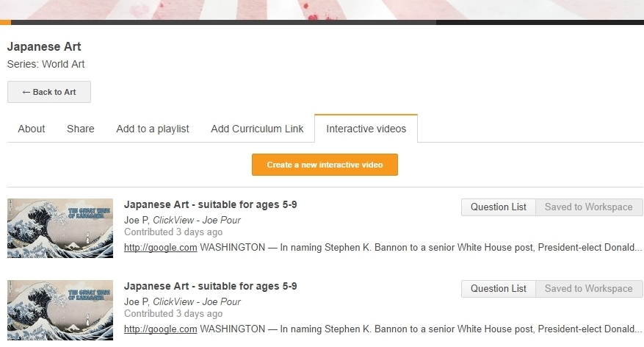Open the About tab

[32, 129]
